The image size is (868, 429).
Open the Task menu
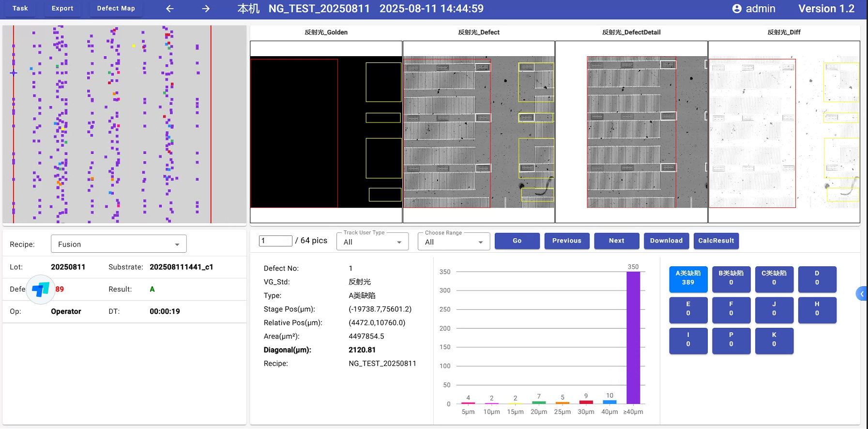tap(20, 9)
